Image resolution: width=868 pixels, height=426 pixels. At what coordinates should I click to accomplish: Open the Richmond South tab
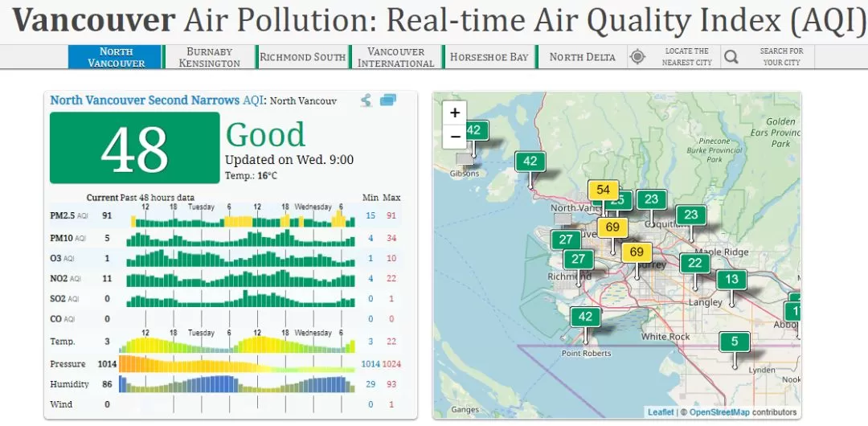tap(303, 57)
